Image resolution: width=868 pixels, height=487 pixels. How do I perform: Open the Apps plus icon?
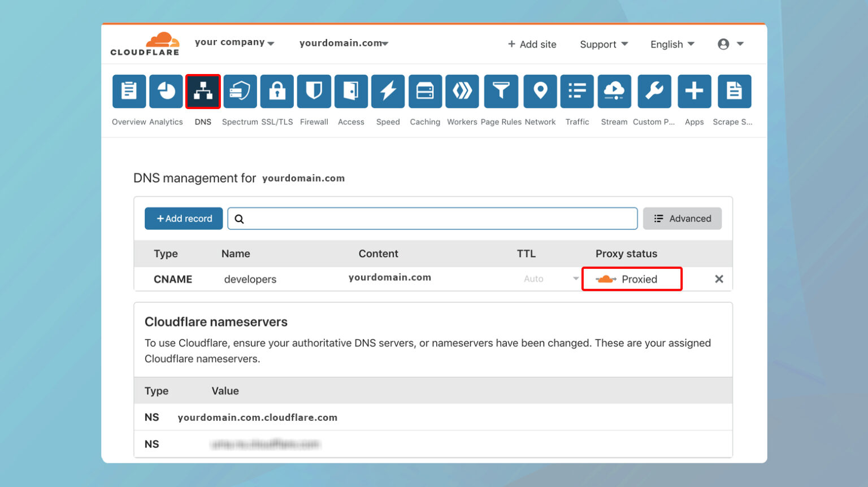[x=694, y=91]
